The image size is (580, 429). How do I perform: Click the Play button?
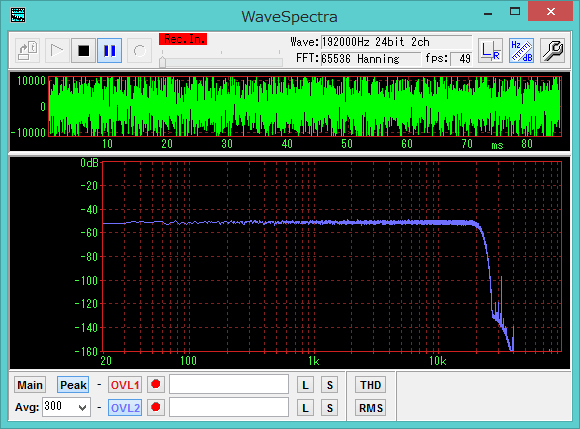pyautogui.click(x=57, y=51)
